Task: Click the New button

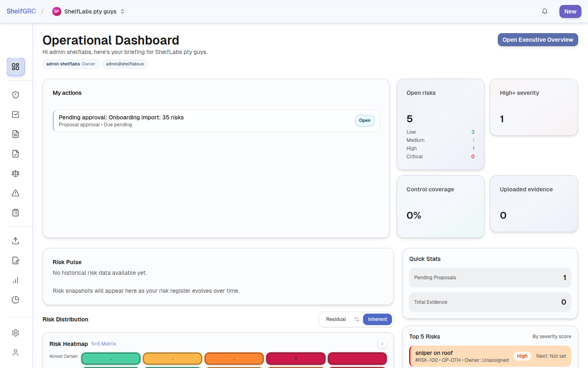Action: [570, 11]
